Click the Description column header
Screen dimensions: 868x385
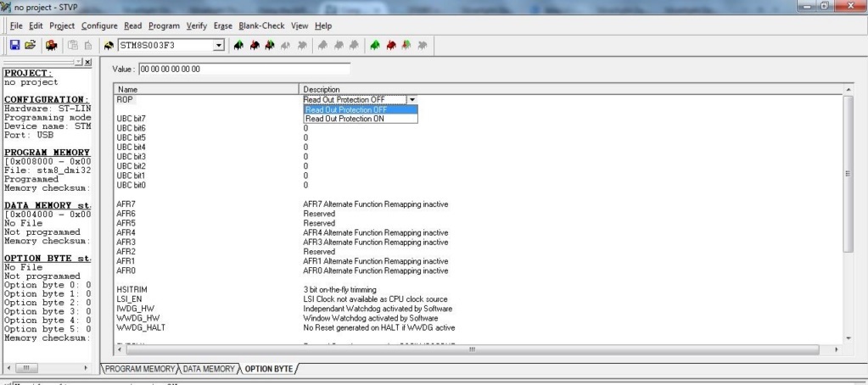point(571,89)
